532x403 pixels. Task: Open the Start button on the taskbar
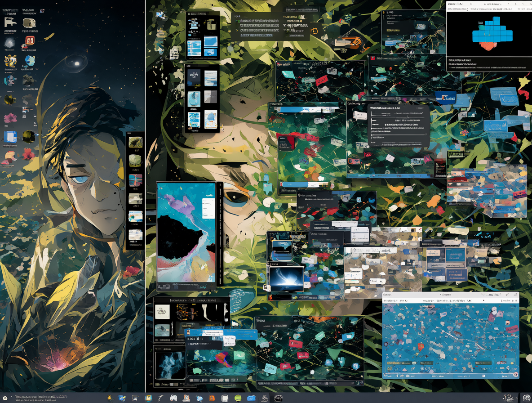[5, 398]
